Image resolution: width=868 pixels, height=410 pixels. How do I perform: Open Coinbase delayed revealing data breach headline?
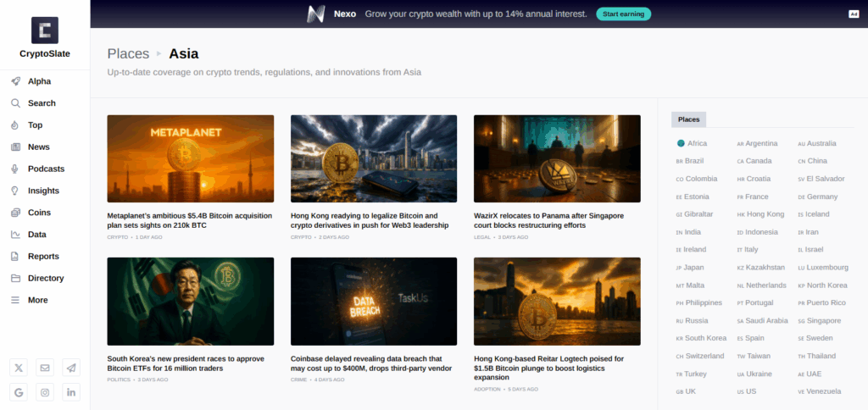(371, 363)
